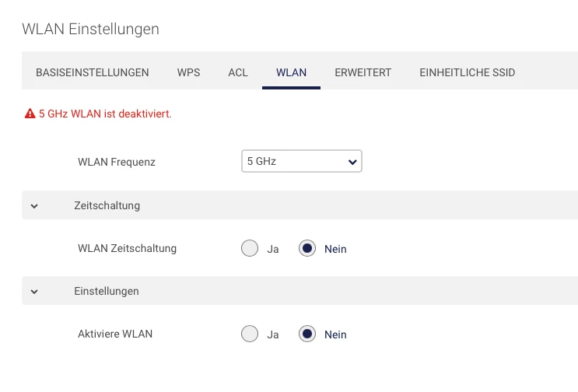Choose Ja for Aktiviere WLAN
The width and height of the screenshot is (578, 392).
click(250, 334)
